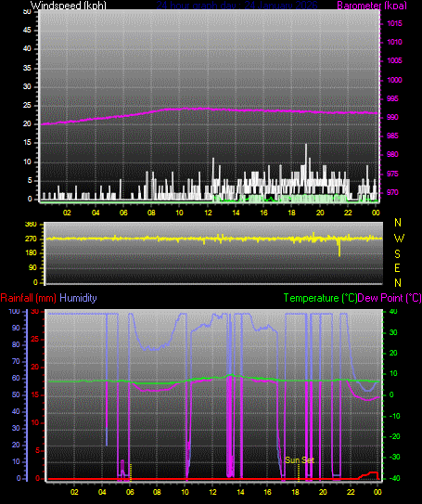Click humidity axis value 80
The height and width of the screenshot is (504, 422).
pyautogui.click(x=16, y=344)
